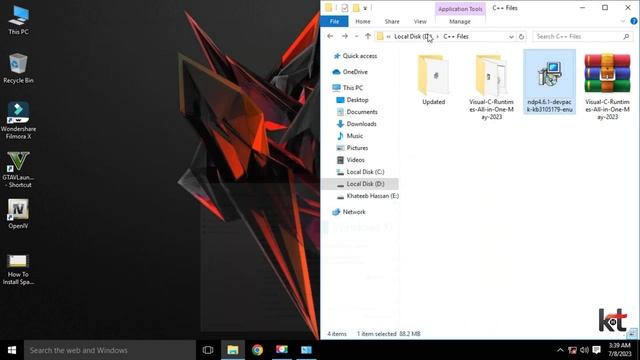Open Action Center notifications icon

pyautogui.click(x=596, y=350)
